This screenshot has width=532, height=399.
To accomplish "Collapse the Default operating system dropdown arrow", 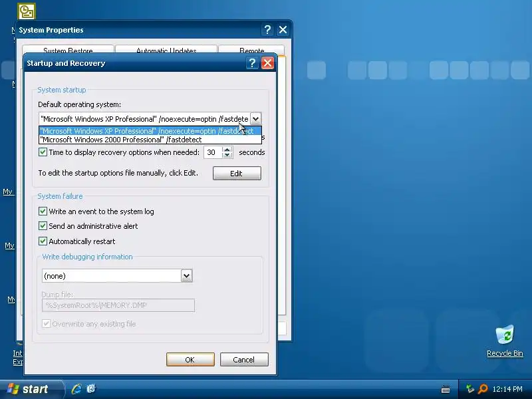I will [255, 119].
